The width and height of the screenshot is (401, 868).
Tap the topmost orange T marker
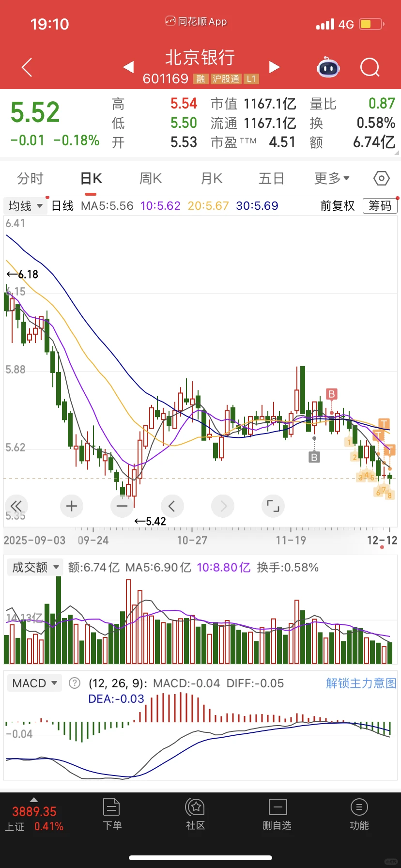384,424
